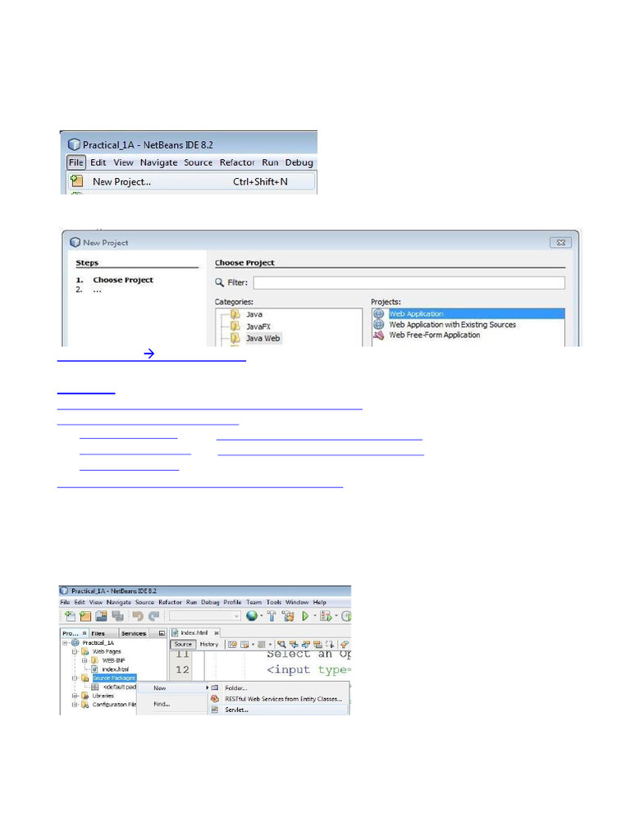This screenshot has height=840, width=630.
Task: Open the Profile menu in NetBeans
Action: point(232,602)
